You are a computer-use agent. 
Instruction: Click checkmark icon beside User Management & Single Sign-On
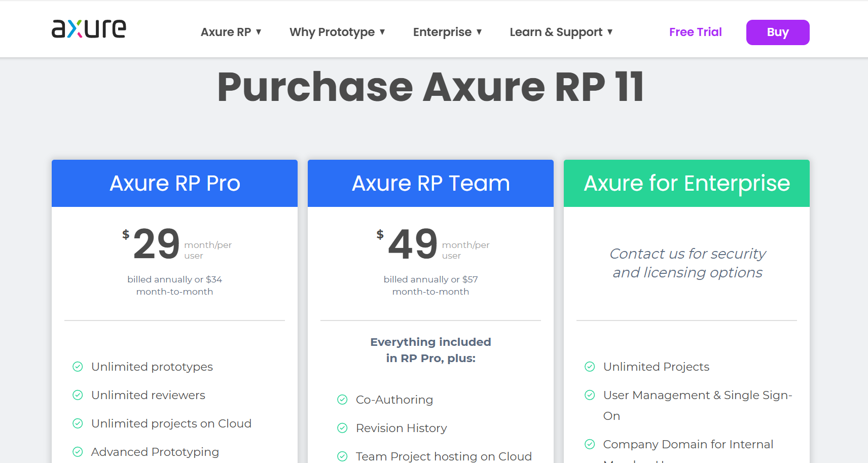[590, 395]
